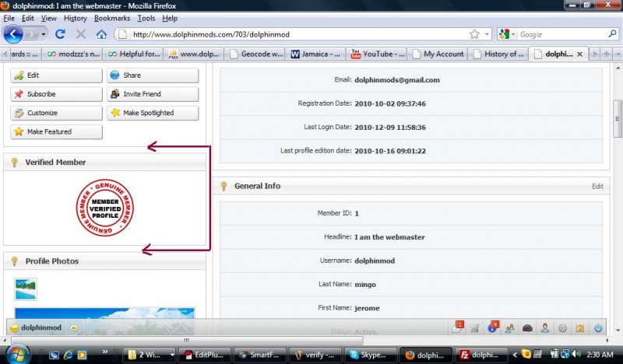The image size is (623, 364).
Task: Open the mail icon with red badge in member toolbar
Action: coord(457,327)
